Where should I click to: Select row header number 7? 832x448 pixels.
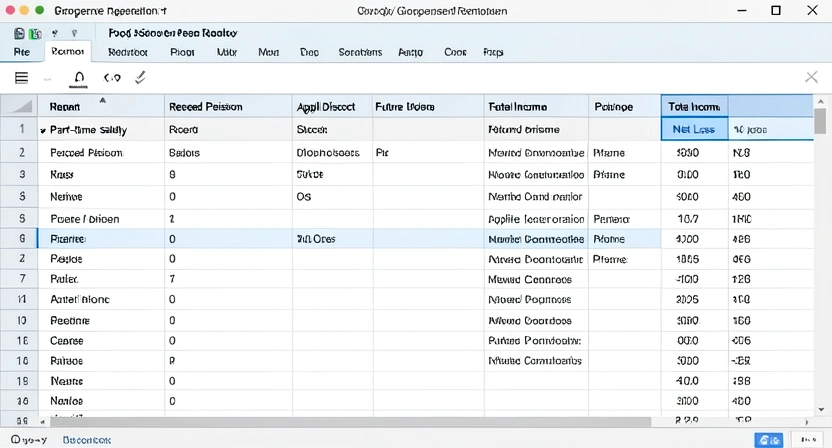(x=19, y=279)
